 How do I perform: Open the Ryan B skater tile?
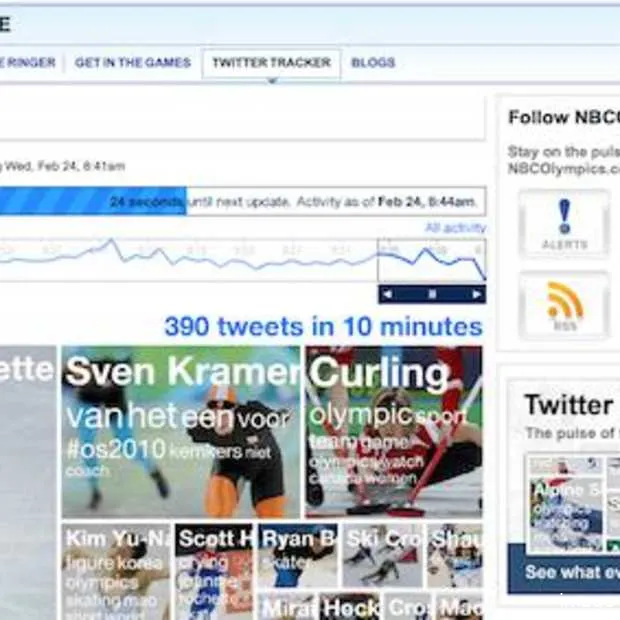point(298,556)
